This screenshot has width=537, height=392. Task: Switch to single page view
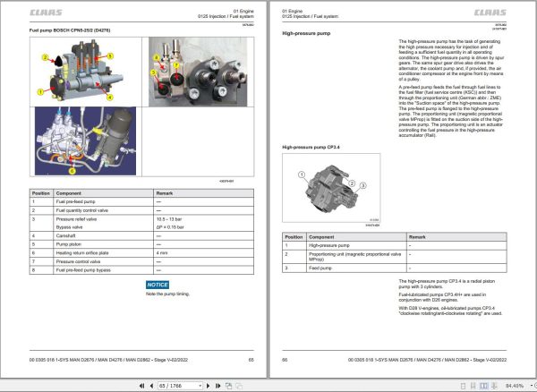[x=463, y=386]
